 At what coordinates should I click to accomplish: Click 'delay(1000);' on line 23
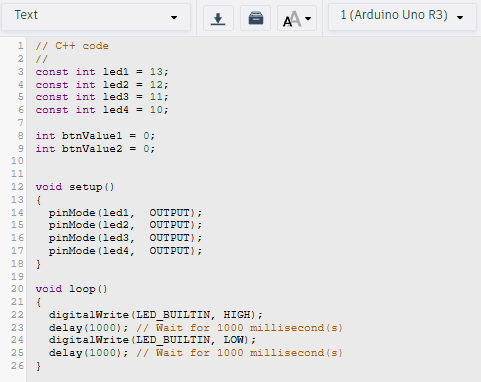pos(88,328)
